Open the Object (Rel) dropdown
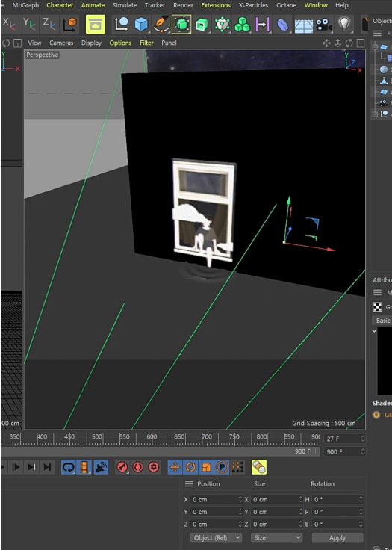The width and height of the screenshot is (392, 550). [216, 537]
